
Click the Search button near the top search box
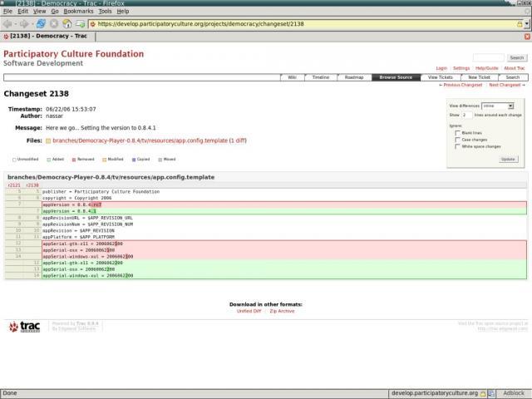(517, 57)
